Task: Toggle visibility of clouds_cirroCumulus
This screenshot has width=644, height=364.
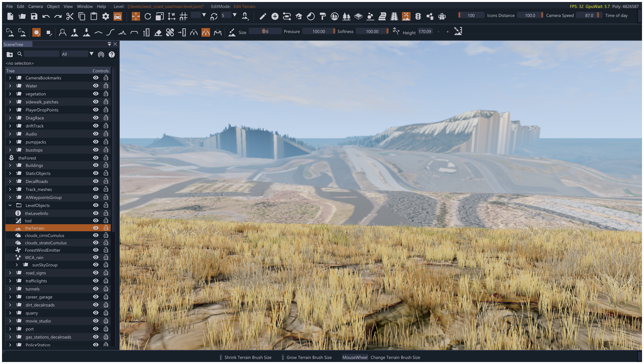Action: (x=96, y=235)
